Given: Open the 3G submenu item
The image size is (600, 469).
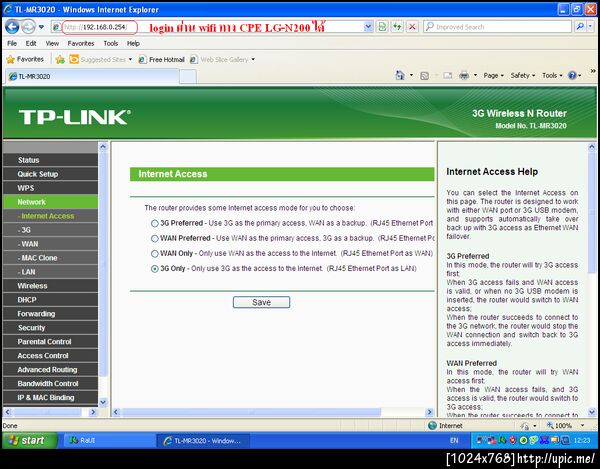Looking at the screenshot, I should tap(50, 230).
